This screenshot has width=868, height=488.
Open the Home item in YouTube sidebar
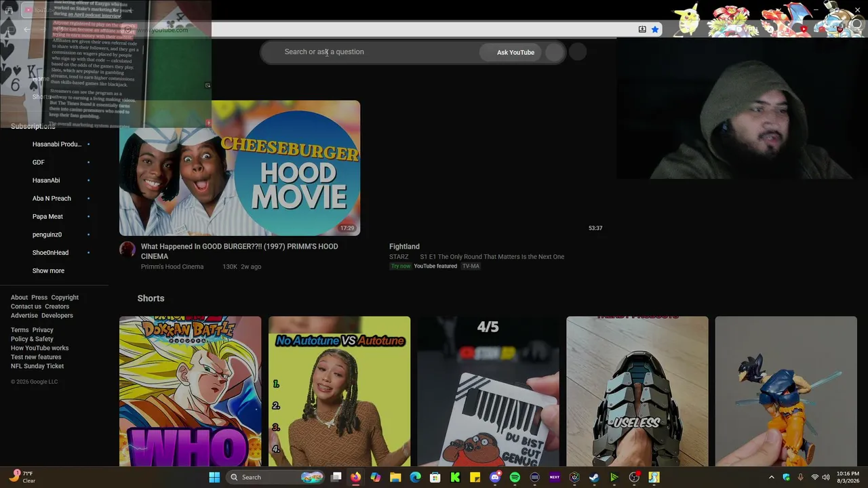point(41,79)
